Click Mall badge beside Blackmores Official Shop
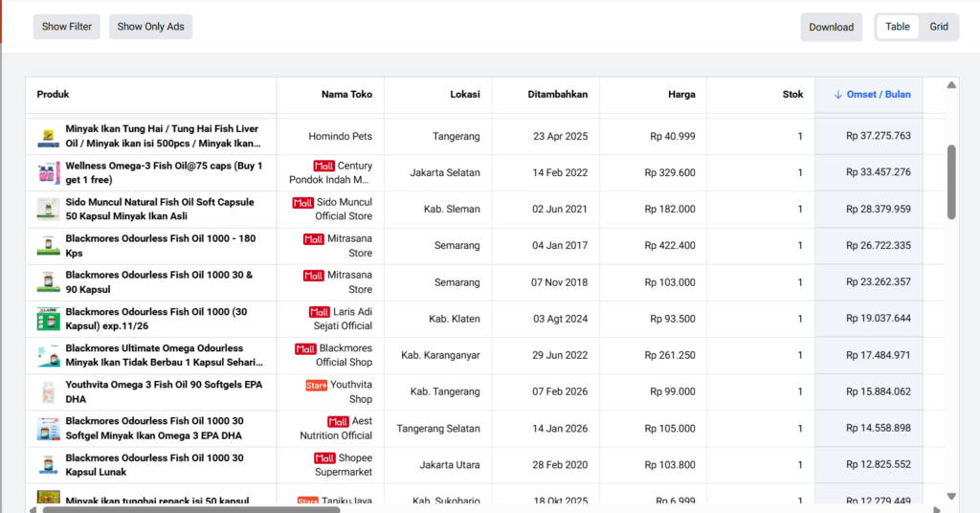The height and width of the screenshot is (513, 980). pos(305,348)
